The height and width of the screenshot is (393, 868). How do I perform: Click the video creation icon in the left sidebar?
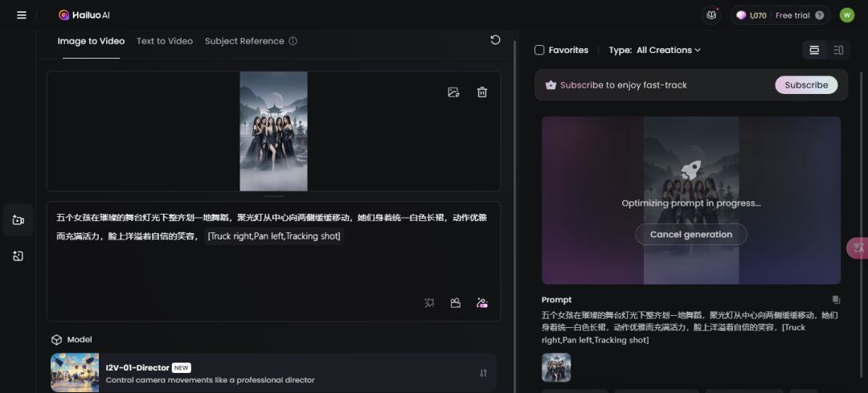pos(18,220)
